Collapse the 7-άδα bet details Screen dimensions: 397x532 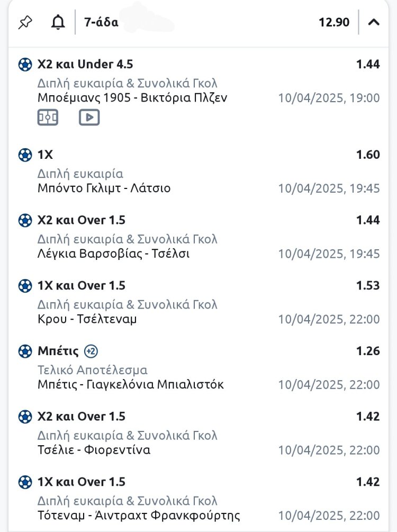pyautogui.click(x=374, y=22)
